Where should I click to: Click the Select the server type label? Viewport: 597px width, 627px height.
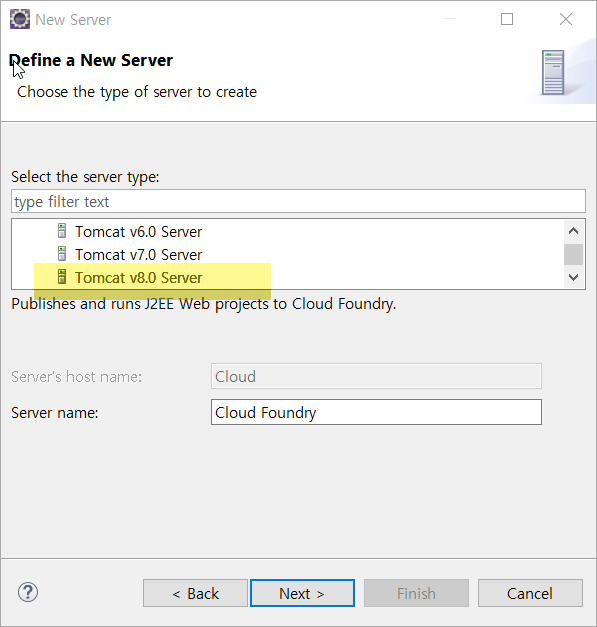click(x=85, y=177)
